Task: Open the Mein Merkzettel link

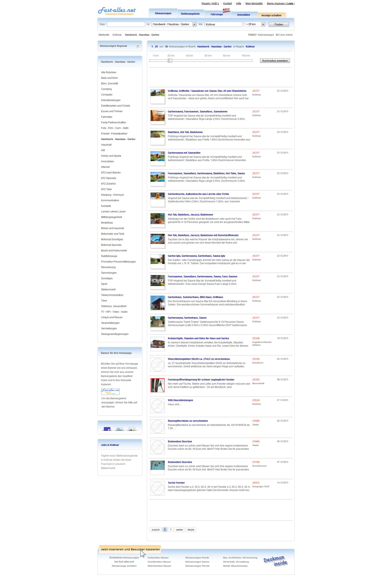Action: 254,4
